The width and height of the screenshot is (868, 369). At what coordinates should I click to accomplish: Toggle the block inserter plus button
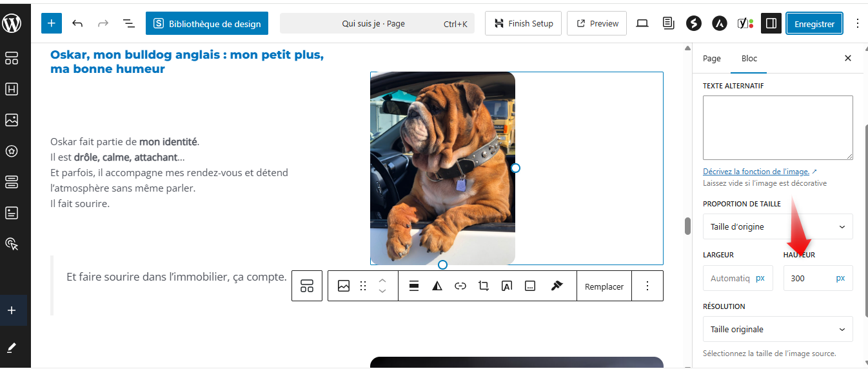[x=52, y=23]
